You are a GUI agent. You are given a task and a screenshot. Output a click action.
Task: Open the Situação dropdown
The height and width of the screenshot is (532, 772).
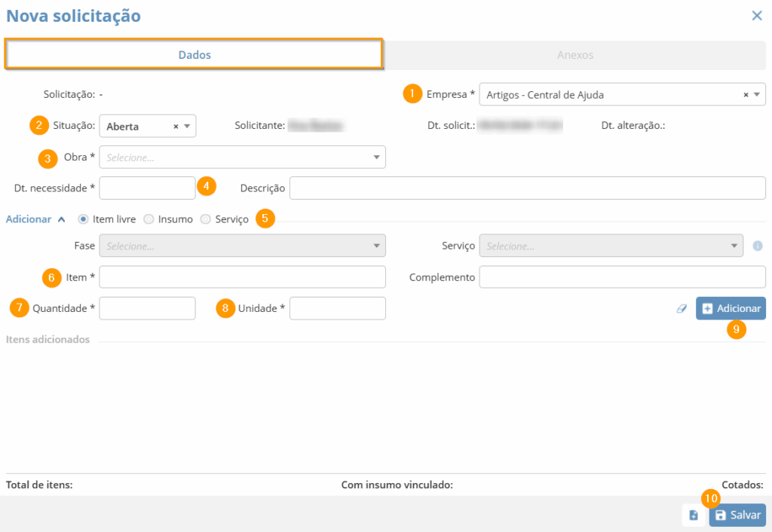coord(187,127)
